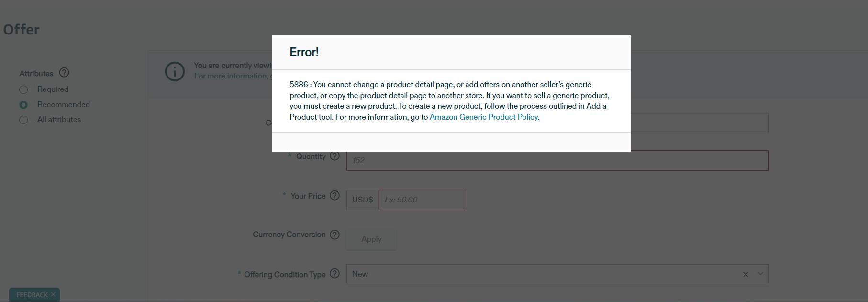This screenshot has height=302, width=868.
Task: Click the Apply currency conversion button
Action: pyautogui.click(x=371, y=239)
